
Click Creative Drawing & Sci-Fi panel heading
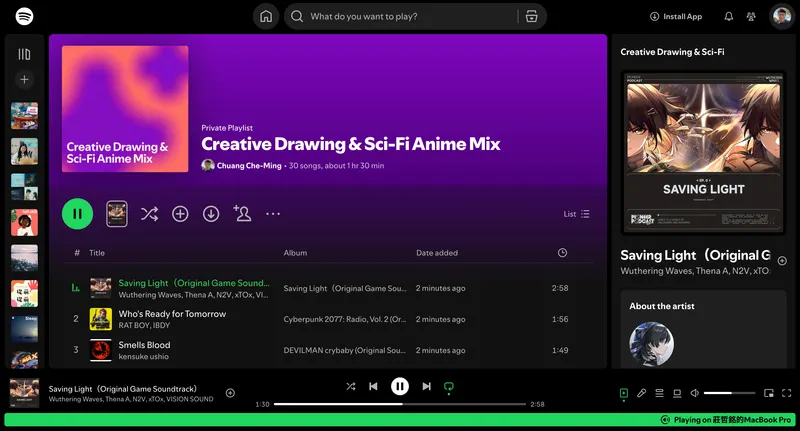(x=672, y=52)
